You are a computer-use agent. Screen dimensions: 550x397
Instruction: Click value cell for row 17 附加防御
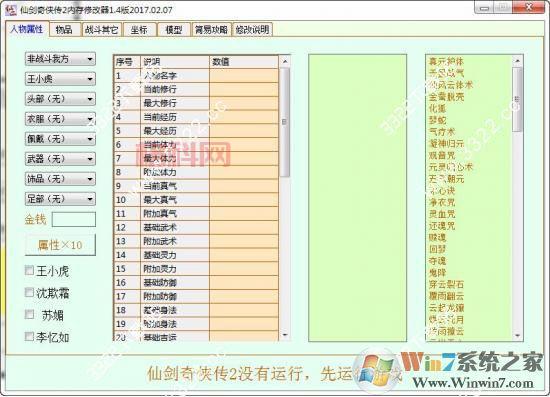click(x=244, y=296)
